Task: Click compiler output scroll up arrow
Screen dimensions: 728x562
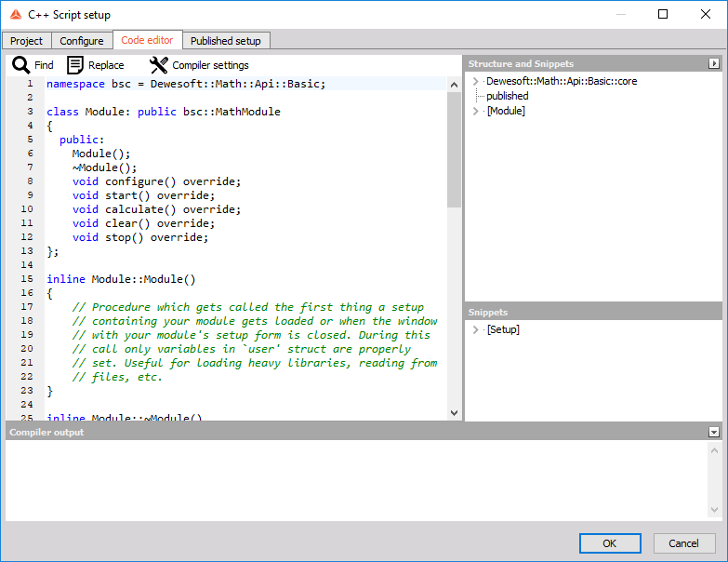Action: tap(714, 450)
